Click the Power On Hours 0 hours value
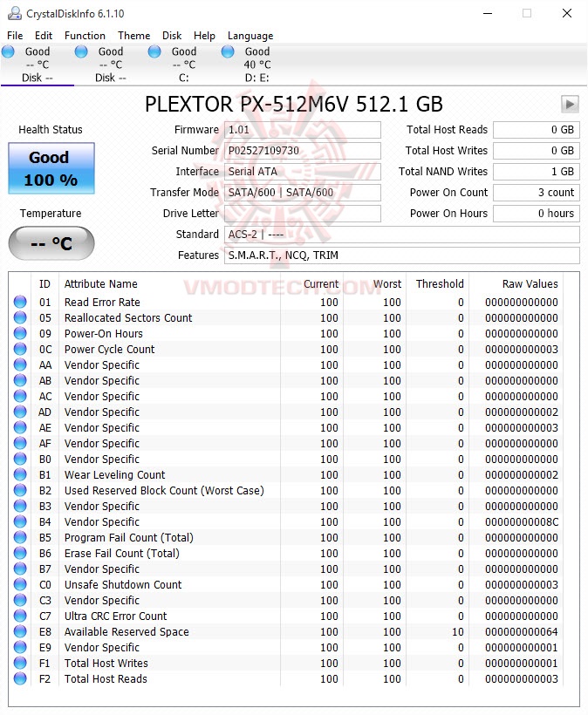Screen dimensions: 588x715 point(537,214)
